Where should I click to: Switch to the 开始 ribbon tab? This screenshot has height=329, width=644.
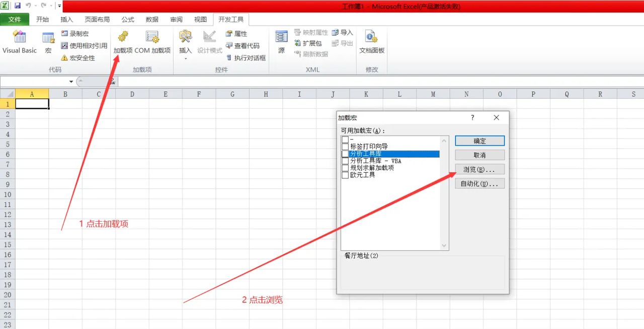(43, 20)
